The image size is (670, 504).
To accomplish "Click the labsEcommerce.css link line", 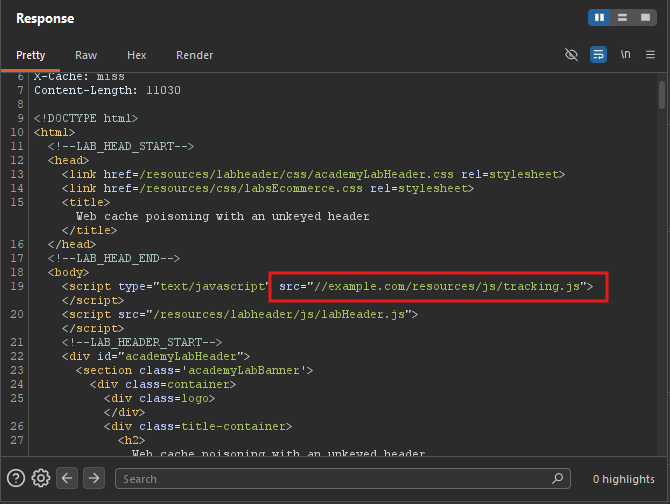I will click(x=268, y=188).
